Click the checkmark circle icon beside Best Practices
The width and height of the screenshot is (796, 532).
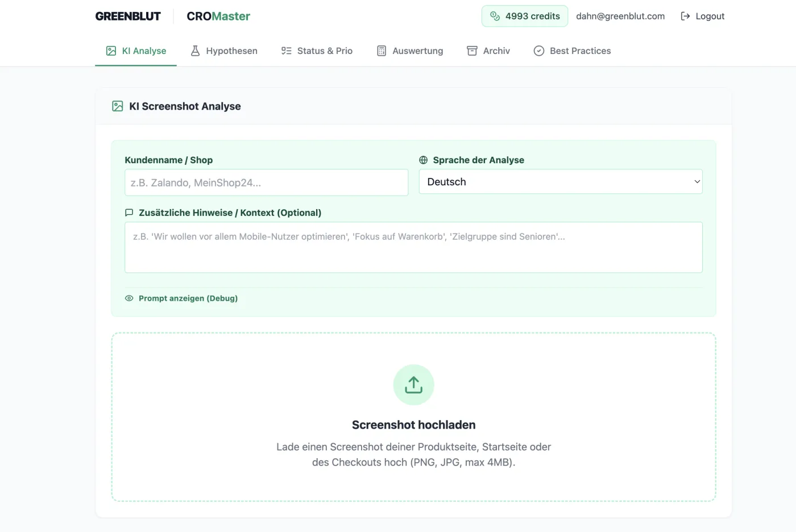pyautogui.click(x=539, y=51)
